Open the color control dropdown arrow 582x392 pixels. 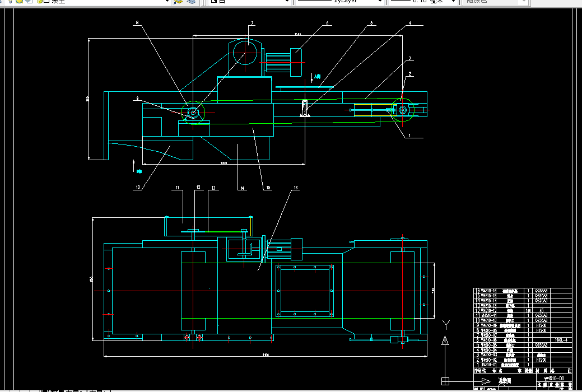tap(523, 2)
